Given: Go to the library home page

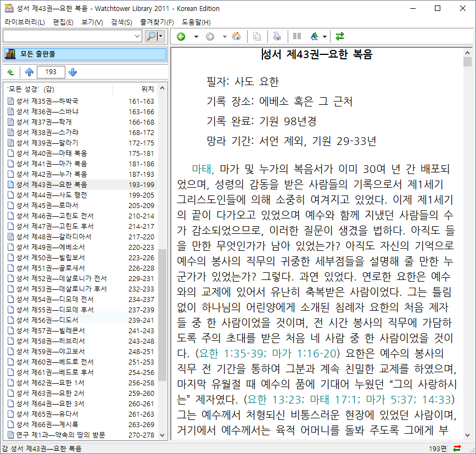Looking at the screenshot, I should click(x=236, y=36).
